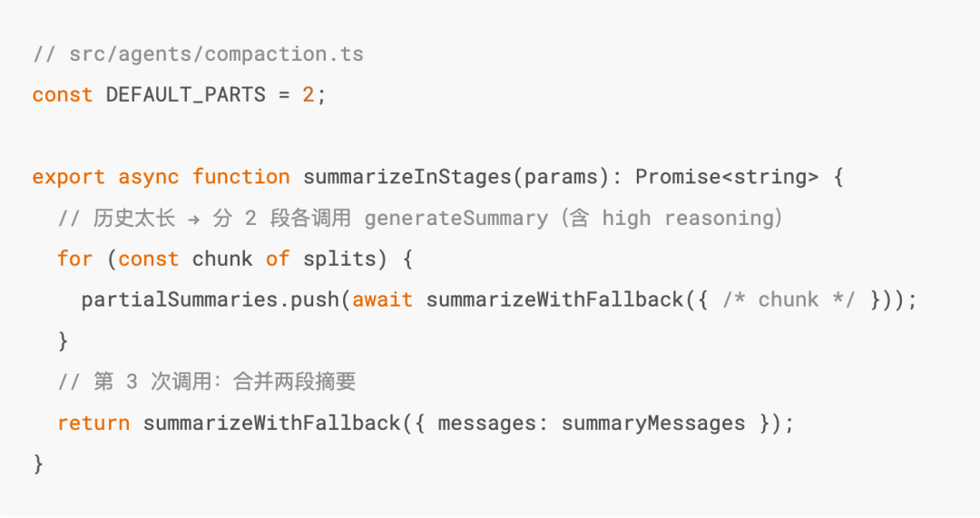Image resolution: width=980 pixels, height=518 pixels.
Task: Click the splits variable in the loop
Action: pyautogui.click(x=338, y=259)
